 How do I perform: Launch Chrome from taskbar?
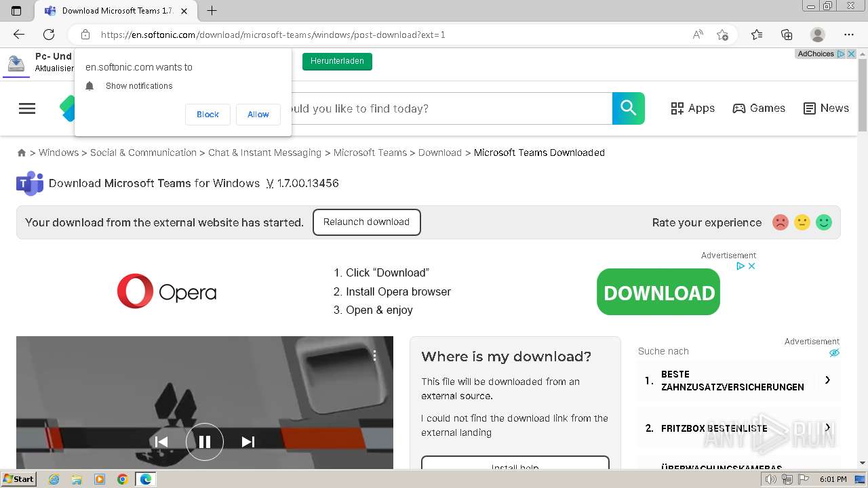pyautogui.click(x=123, y=479)
